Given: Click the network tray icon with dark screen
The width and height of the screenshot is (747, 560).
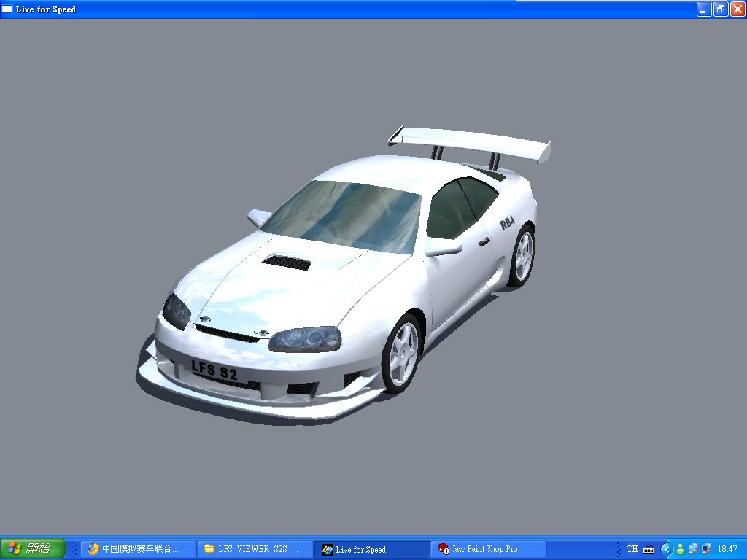Looking at the screenshot, I should [706, 549].
